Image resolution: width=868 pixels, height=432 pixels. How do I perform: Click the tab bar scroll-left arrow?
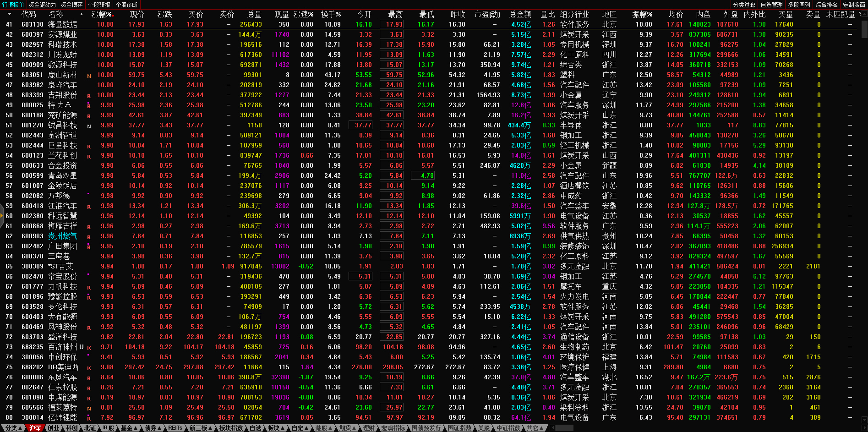click(553, 428)
